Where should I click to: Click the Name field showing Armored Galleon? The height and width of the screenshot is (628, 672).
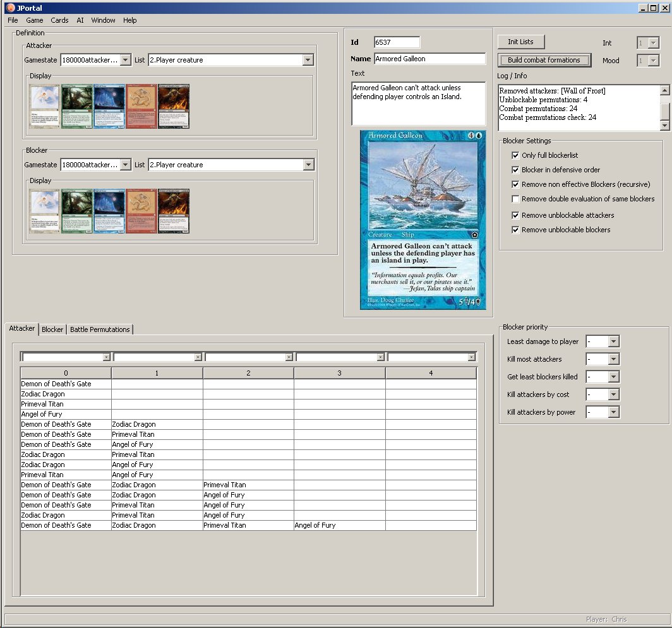point(430,59)
